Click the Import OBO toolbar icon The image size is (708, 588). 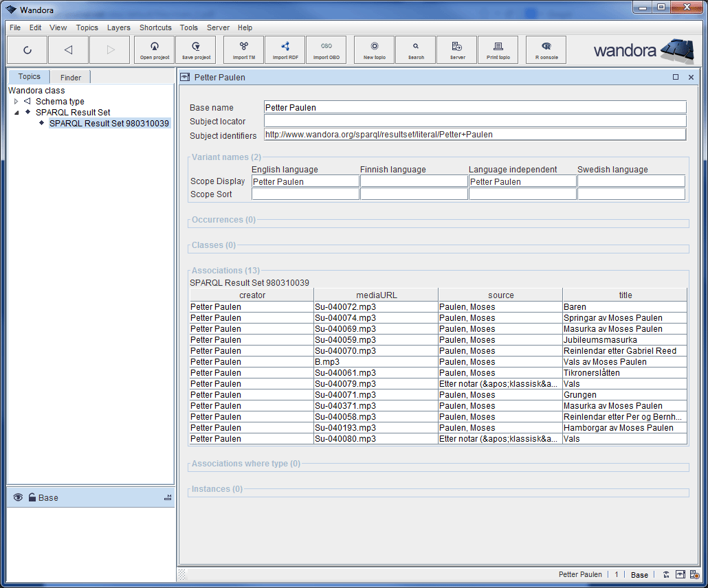(326, 49)
